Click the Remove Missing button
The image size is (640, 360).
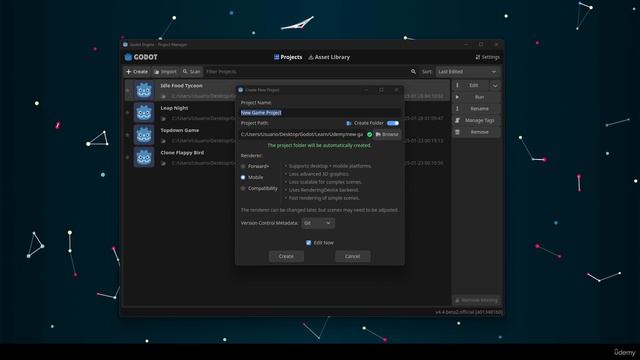tap(476, 300)
